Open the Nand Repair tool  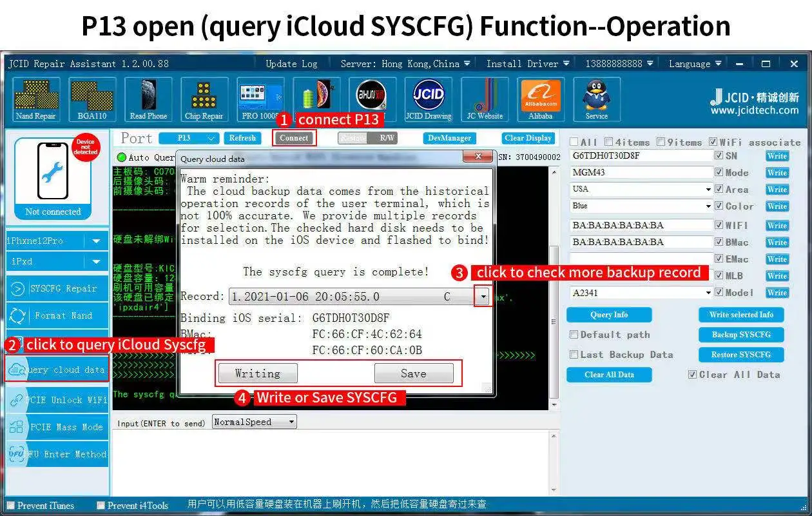point(36,99)
